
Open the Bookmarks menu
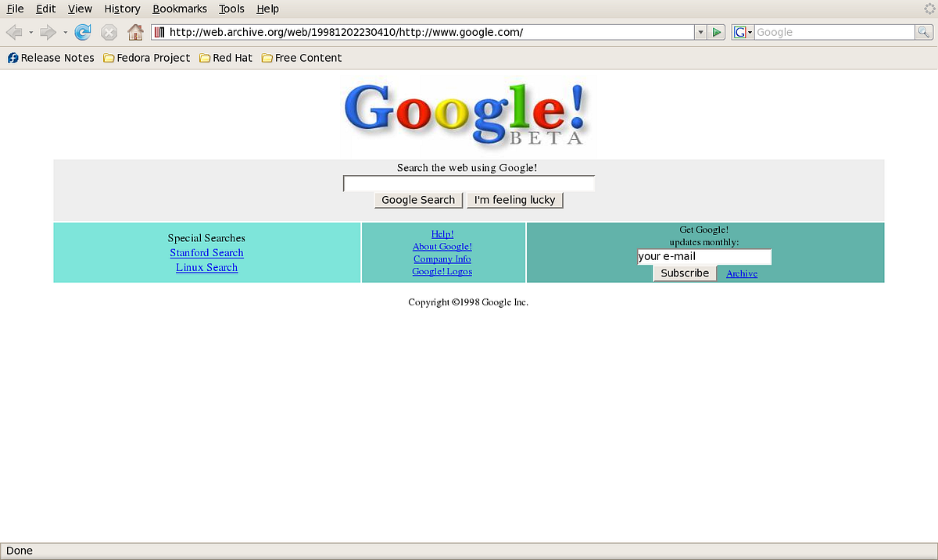tap(179, 9)
